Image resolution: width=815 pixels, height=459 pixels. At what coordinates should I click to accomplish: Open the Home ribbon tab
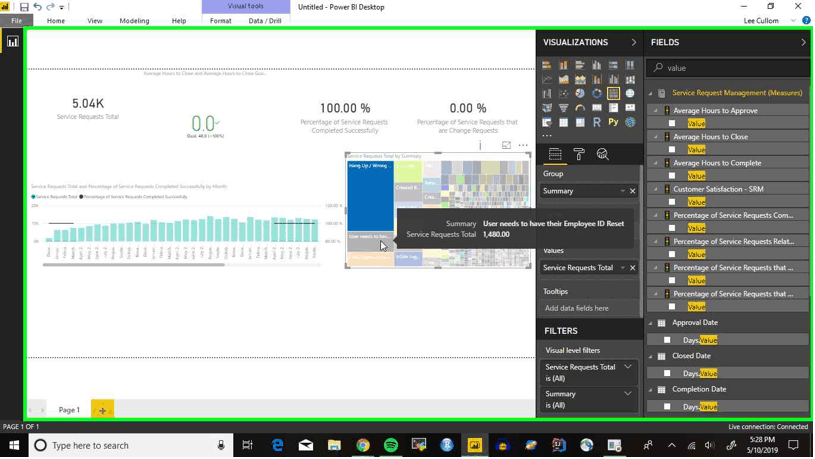pyautogui.click(x=56, y=21)
